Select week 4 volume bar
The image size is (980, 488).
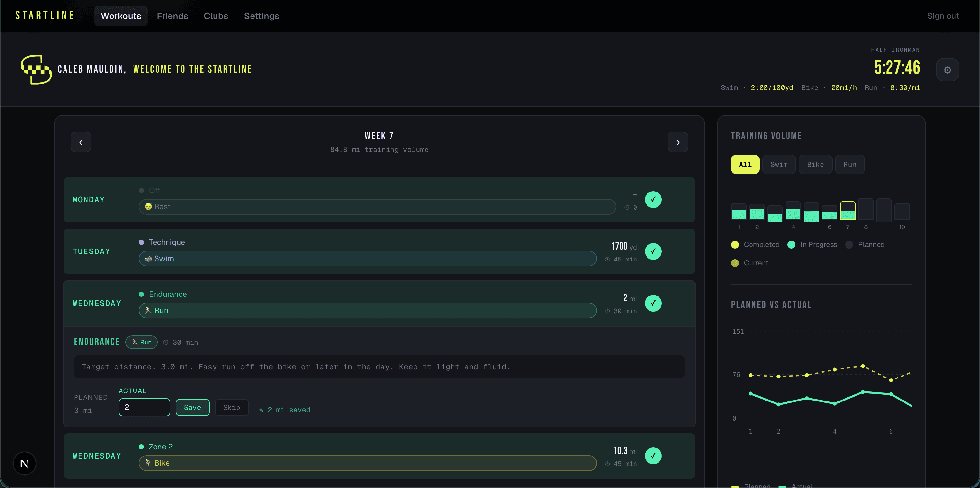coord(793,211)
